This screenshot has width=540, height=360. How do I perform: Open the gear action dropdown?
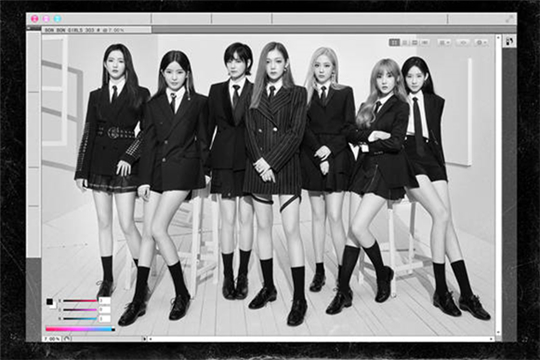click(x=481, y=42)
